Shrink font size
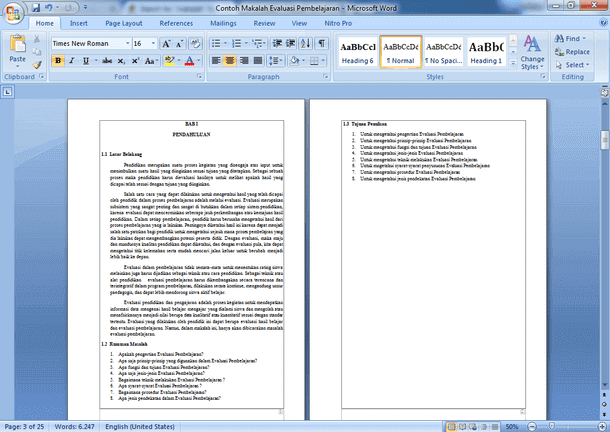The height and width of the screenshot is (432, 610). (179, 44)
